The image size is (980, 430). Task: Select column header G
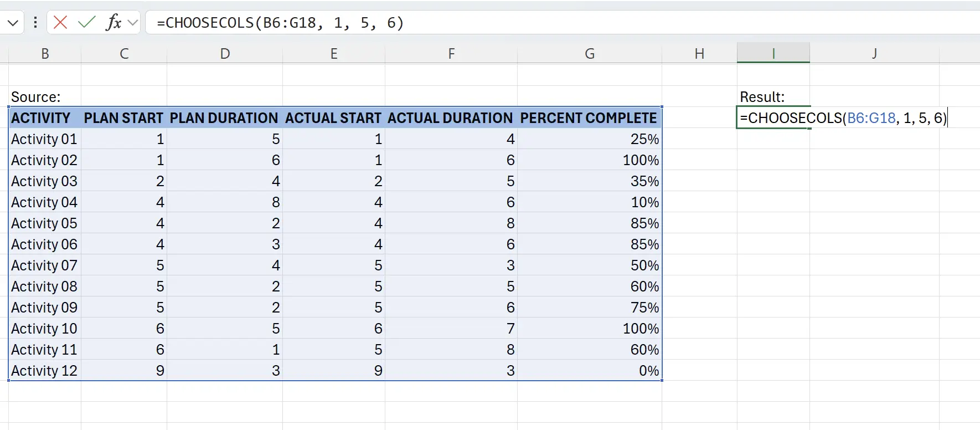coord(589,53)
